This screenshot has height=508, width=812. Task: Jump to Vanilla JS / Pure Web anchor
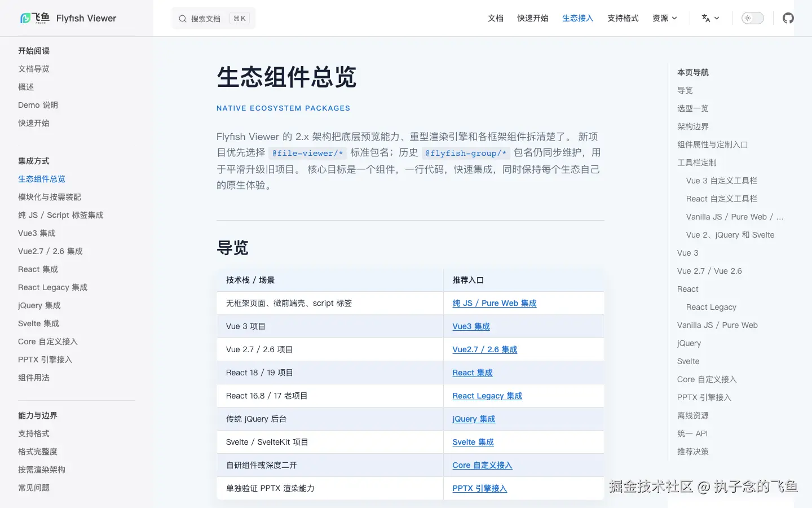coord(717,325)
